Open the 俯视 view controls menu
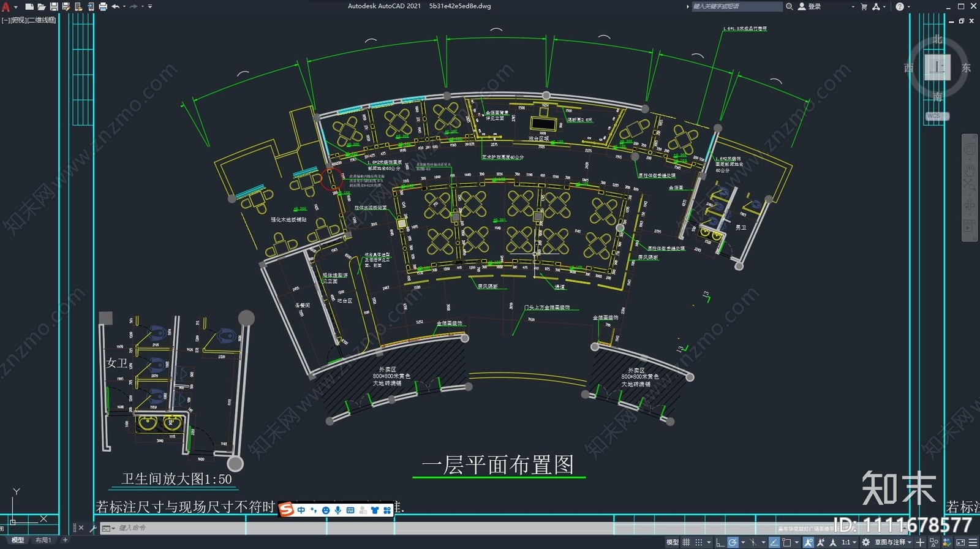 (x=18, y=20)
